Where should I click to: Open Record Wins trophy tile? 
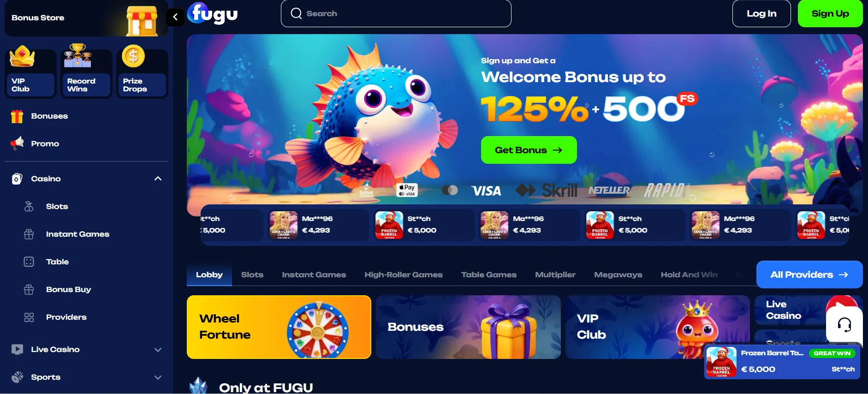pos(86,72)
